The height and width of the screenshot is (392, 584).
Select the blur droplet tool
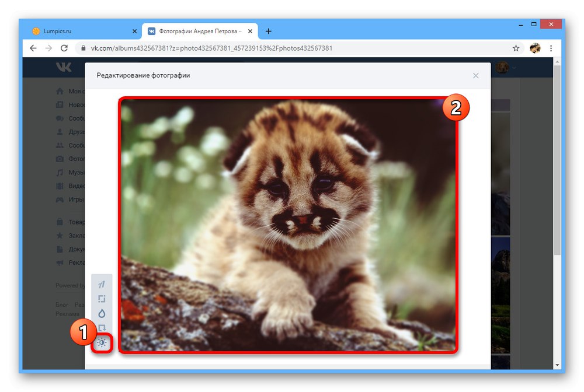[102, 313]
